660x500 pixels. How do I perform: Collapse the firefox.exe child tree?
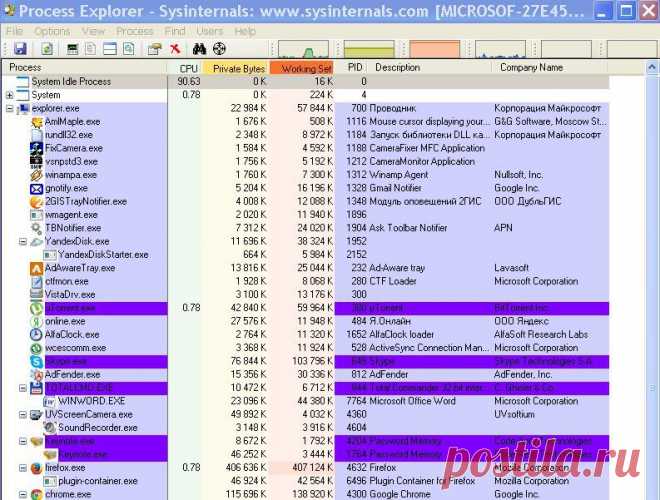[23, 468]
